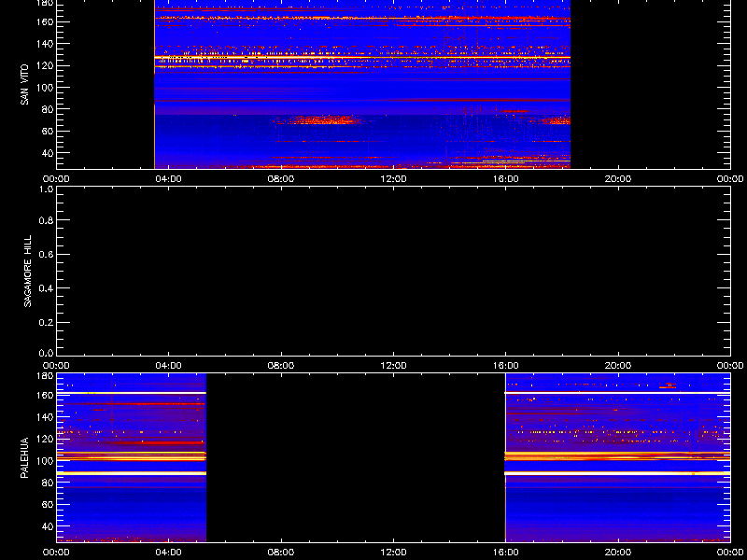Pick the 120 tick on PALEHUA axis
747x560 pixels.
[x=46, y=439]
